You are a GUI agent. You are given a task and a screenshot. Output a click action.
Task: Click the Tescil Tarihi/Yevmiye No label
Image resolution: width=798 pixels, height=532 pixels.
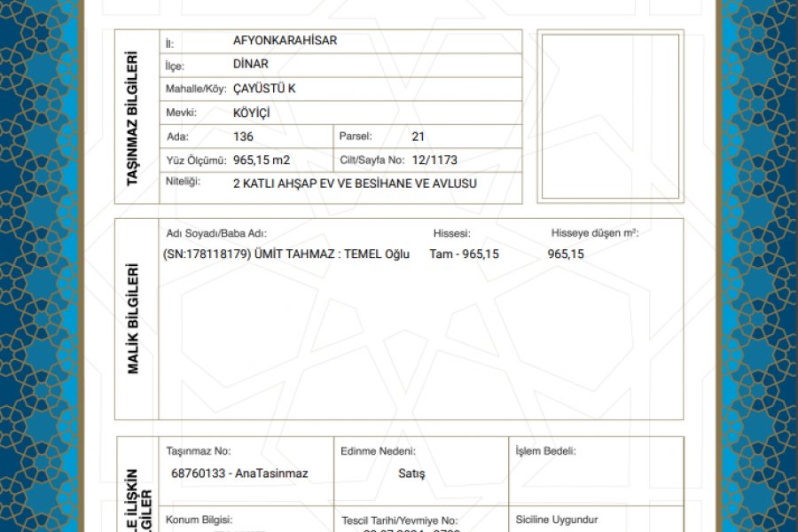[x=400, y=520]
